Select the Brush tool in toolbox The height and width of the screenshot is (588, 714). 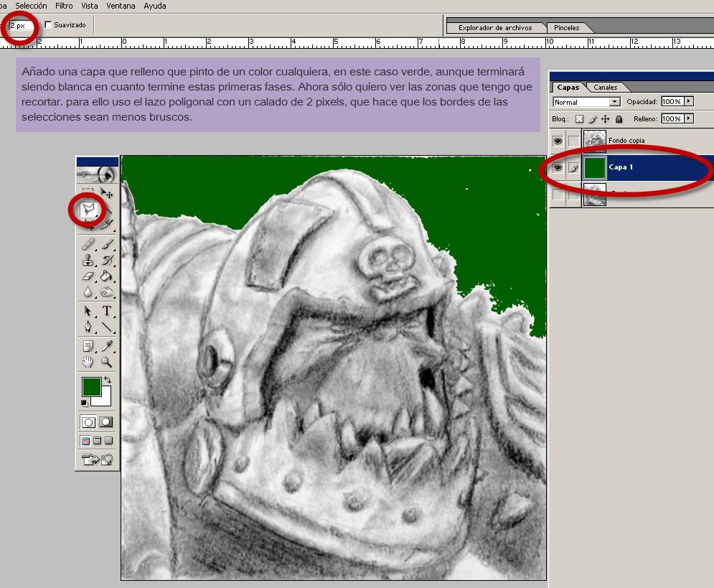(107, 245)
